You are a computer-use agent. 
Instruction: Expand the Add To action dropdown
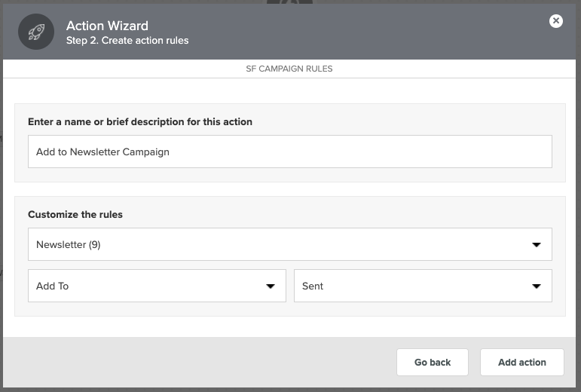click(x=157, y=286)
